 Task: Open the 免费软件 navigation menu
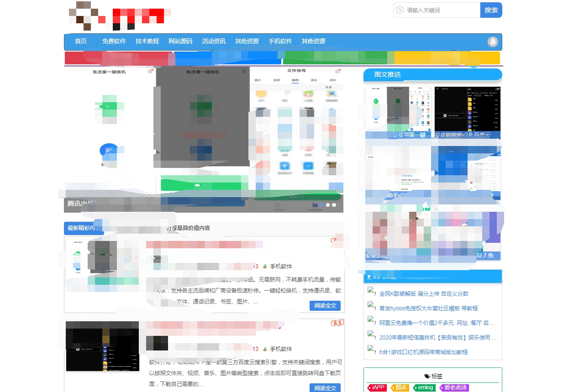point(114,41)
